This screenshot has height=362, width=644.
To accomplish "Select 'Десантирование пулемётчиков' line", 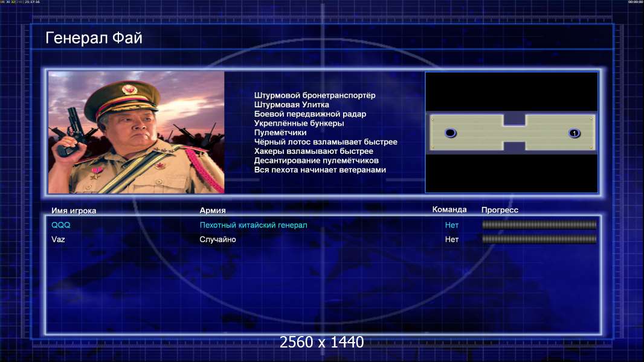I will pos(316,160).
